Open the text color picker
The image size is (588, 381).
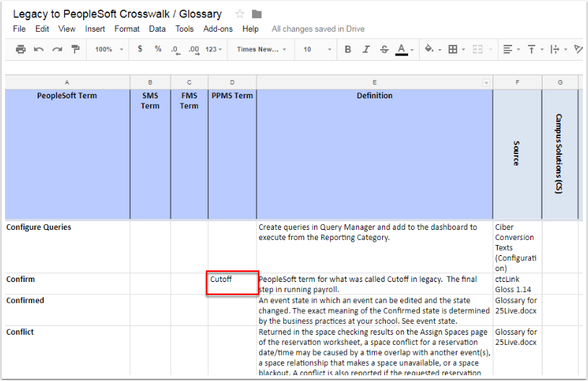(405, 49)
